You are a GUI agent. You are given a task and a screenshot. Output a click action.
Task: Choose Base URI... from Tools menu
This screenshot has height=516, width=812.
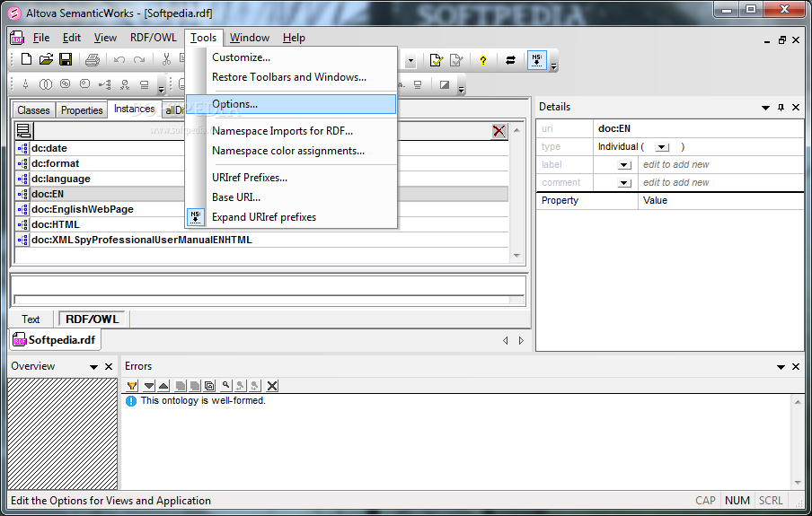tap(291, 197)
